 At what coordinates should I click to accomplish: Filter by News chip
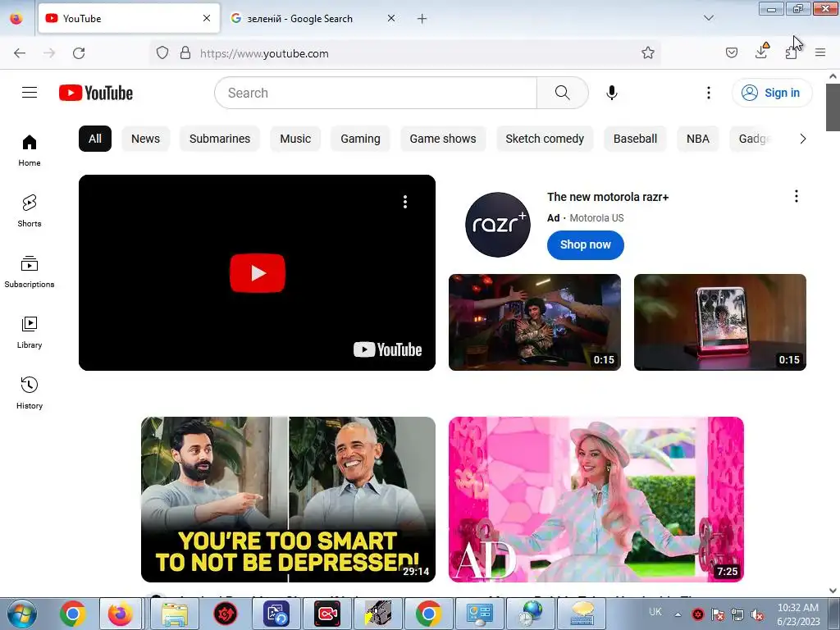pyautogui.click(x=146, y=139)
